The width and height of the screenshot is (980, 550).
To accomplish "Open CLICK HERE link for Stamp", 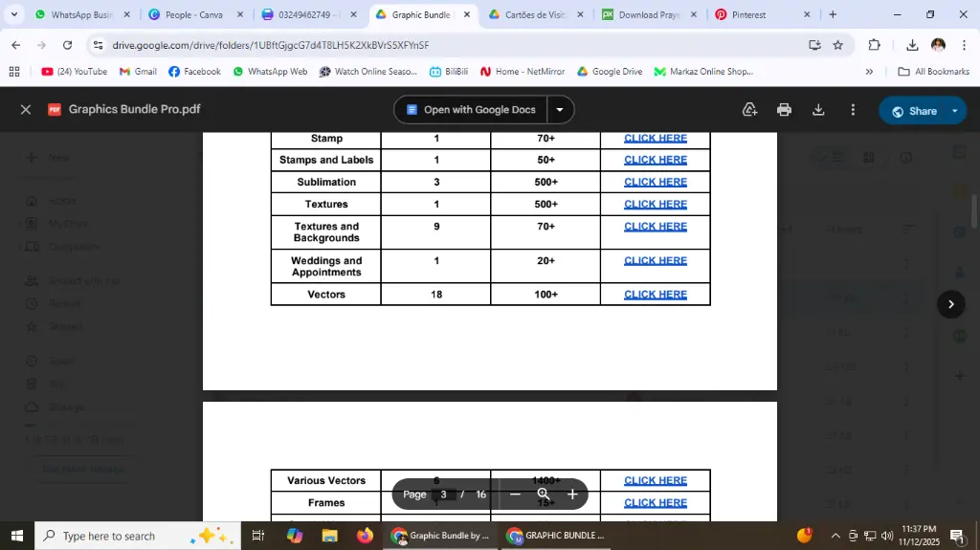I will 655,138.
